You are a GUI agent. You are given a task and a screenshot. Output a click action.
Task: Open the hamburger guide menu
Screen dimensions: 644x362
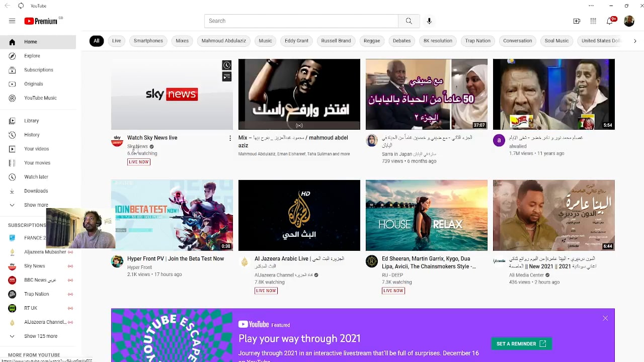coord(12,21)
